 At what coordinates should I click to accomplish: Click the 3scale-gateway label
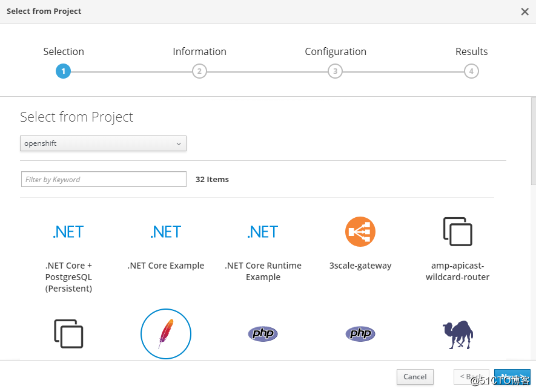pos(360,266)
